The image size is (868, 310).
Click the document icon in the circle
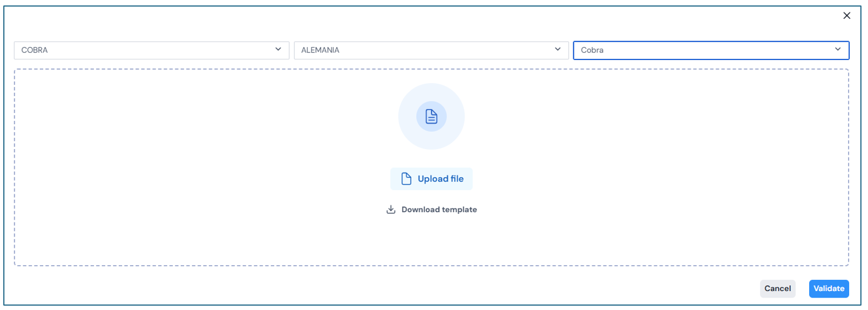click(x=431, y=116)
